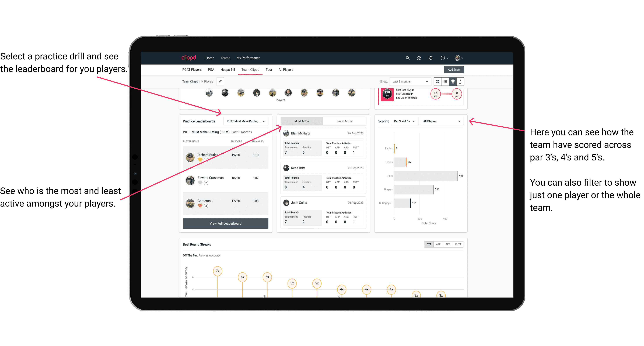644x346 pixels.
Task: Toggle to Least Active player view
Action: point(344,121)
